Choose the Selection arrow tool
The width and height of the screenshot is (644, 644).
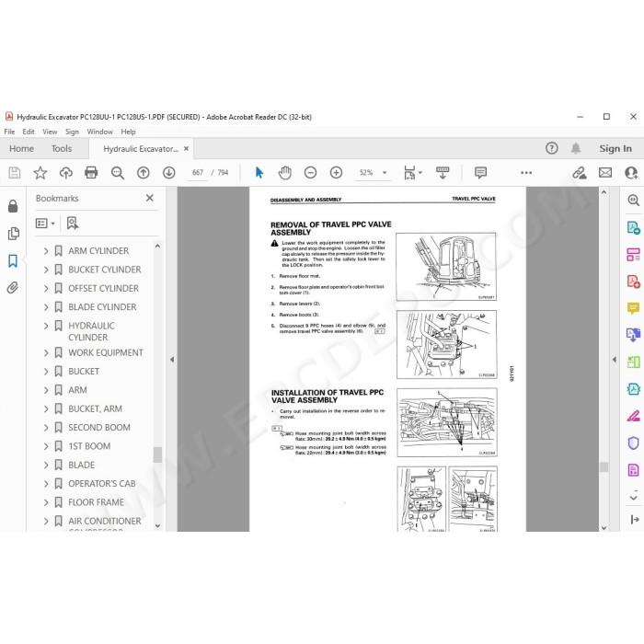pos(259,173)
